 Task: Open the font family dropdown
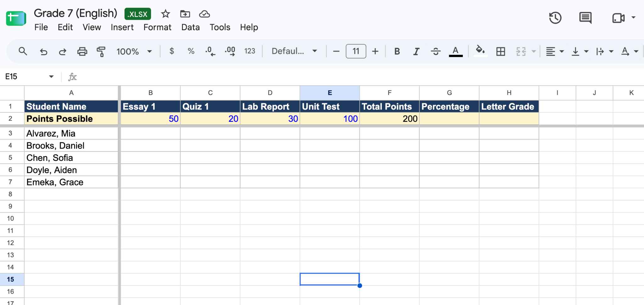(x=294, y=51)
